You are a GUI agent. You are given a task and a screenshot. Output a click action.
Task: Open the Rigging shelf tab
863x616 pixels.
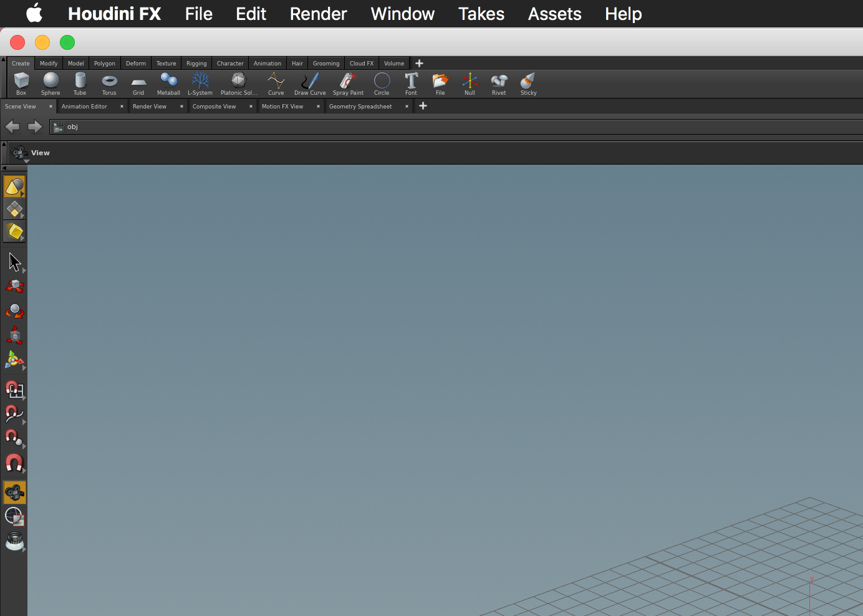[196, 63]
